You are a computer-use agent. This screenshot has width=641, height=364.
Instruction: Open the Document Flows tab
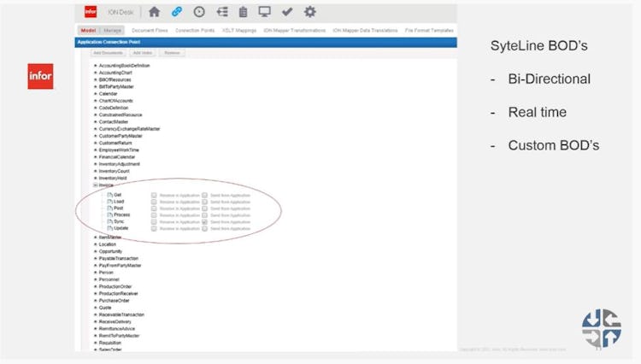(x=150, y=30)
